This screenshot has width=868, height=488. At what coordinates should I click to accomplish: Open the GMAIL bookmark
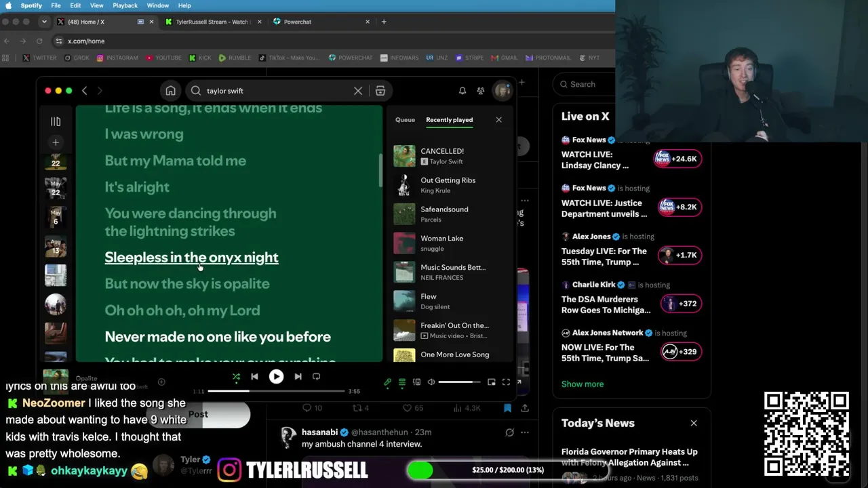click(505, 58)
